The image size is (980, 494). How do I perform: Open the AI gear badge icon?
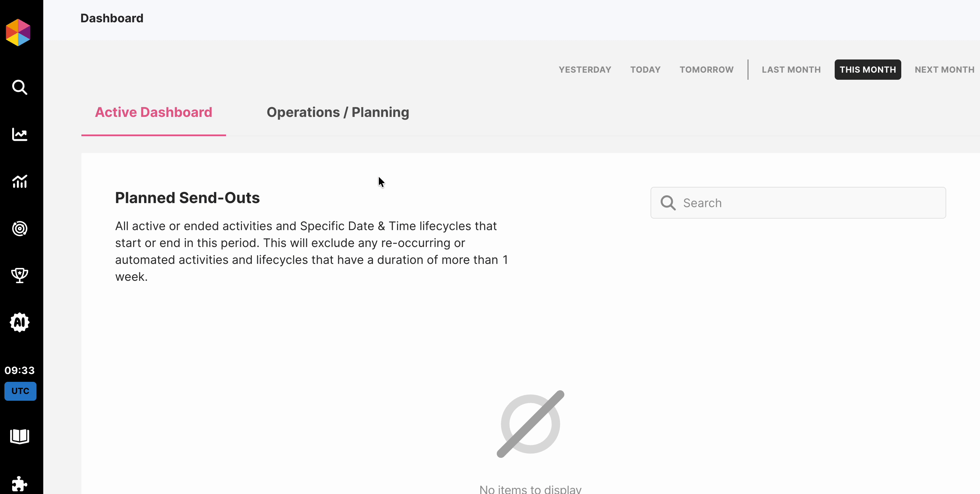point(19,322)
